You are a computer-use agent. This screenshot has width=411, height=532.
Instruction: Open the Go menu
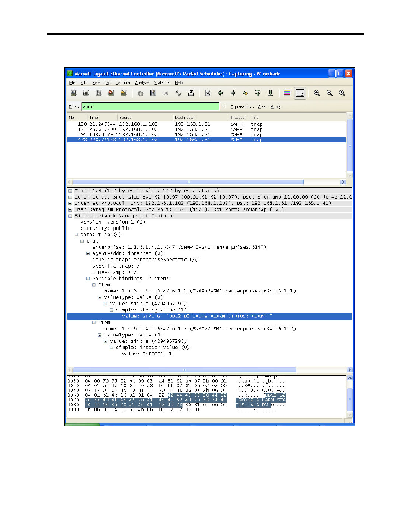pos(108,83)
